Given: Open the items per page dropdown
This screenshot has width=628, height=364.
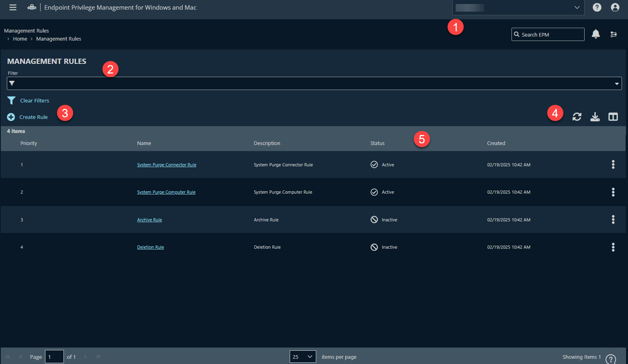Looking at the screenshot, I should (303, 357).
